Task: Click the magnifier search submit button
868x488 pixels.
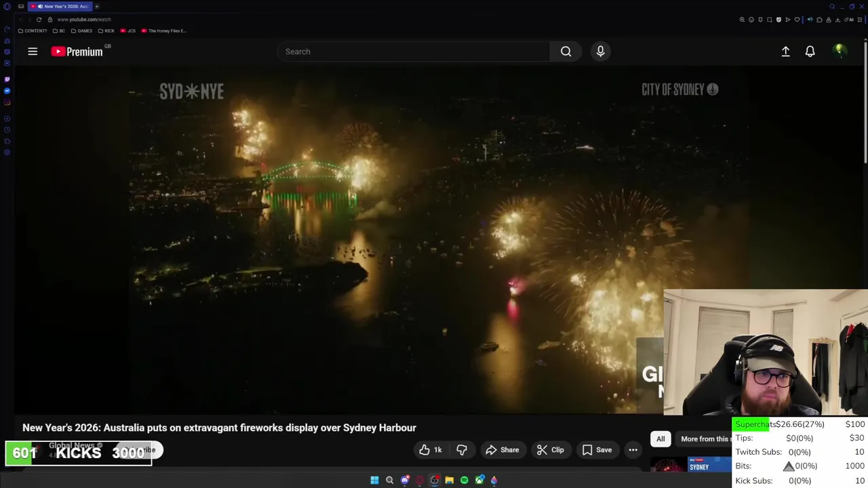Action: click(x=566, y=52)
